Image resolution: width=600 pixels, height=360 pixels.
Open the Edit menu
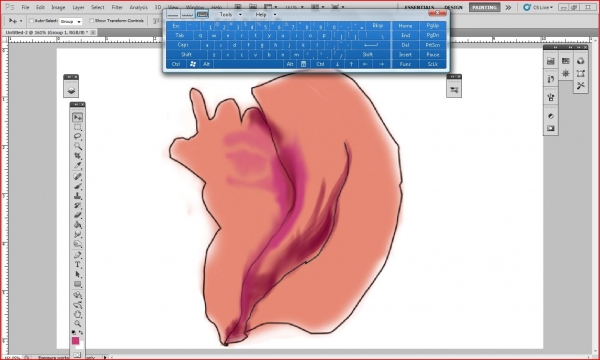pos(40,7)
